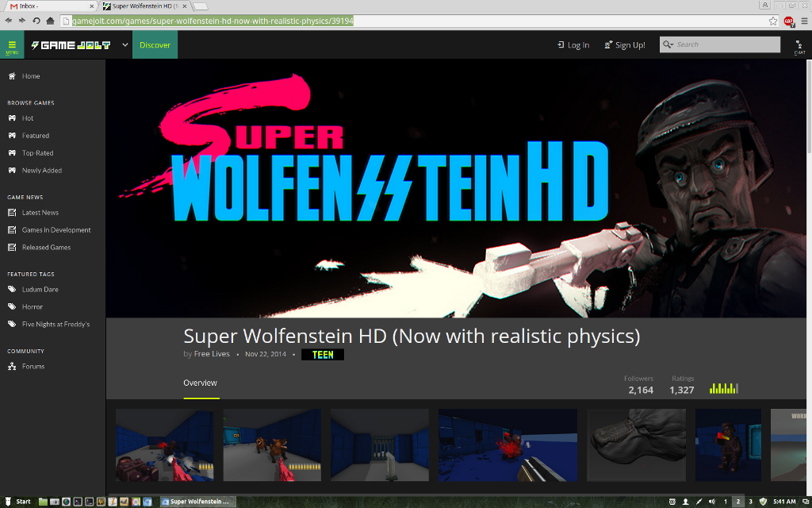
Task: Click the green ratings bar graph
Action: [x=724, y=388]
